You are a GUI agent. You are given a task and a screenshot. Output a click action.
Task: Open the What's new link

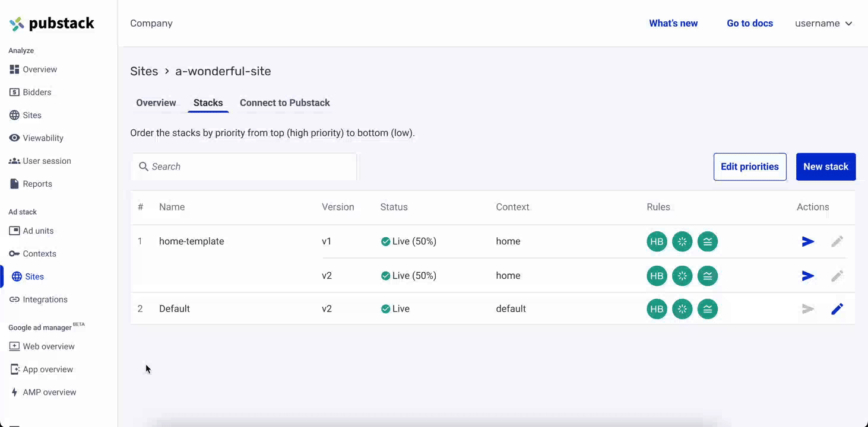point(673,24)
